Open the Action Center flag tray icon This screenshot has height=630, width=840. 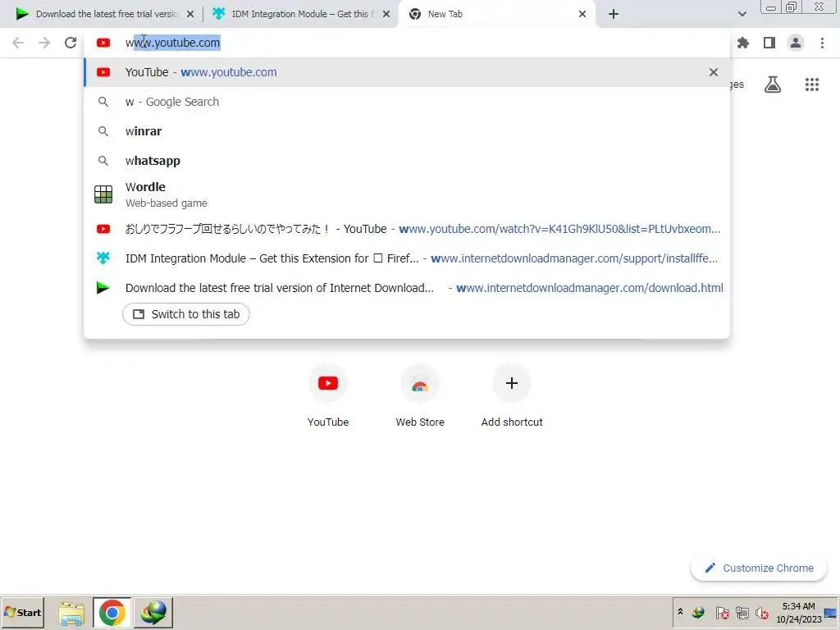point(722,612)
